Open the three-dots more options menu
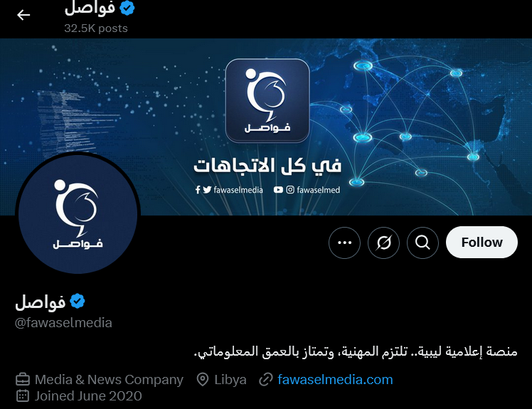Image resolution: width=532 pixels, height=409 pixels. point(344,243)
